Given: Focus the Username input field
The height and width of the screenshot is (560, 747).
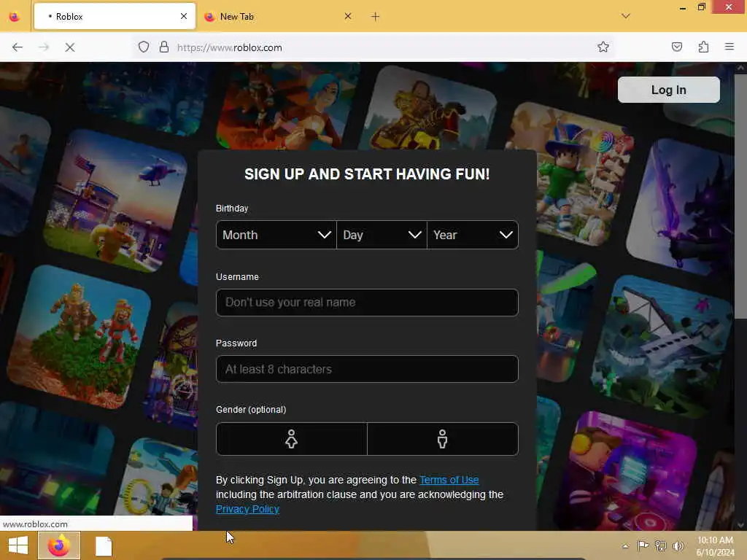Looking at the screenshot, I should click(367, 303).
